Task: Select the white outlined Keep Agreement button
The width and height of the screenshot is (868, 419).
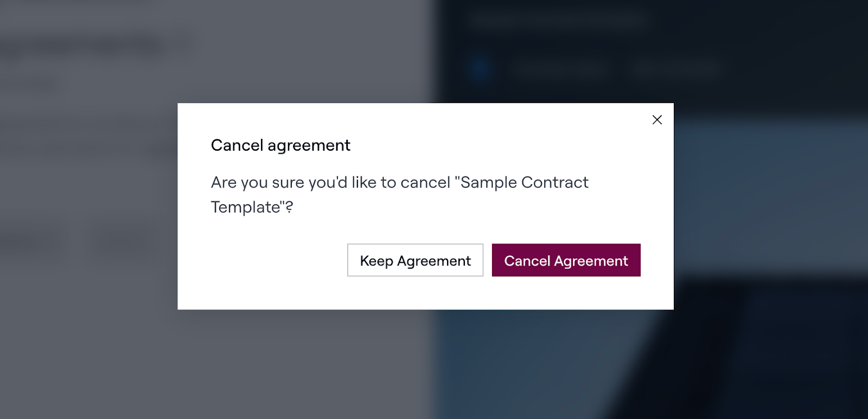Action: [x=415, y=261]
